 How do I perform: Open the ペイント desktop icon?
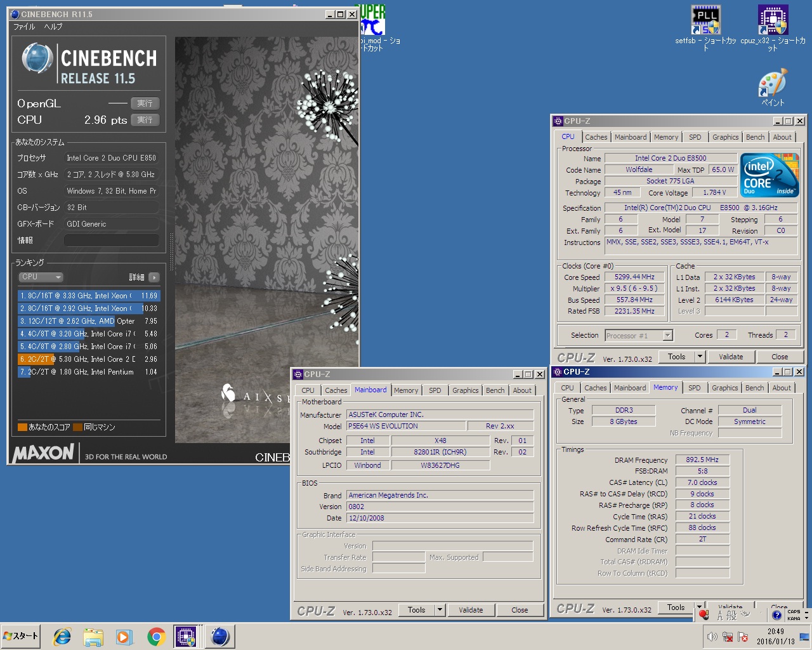click(x=773, y=88)
